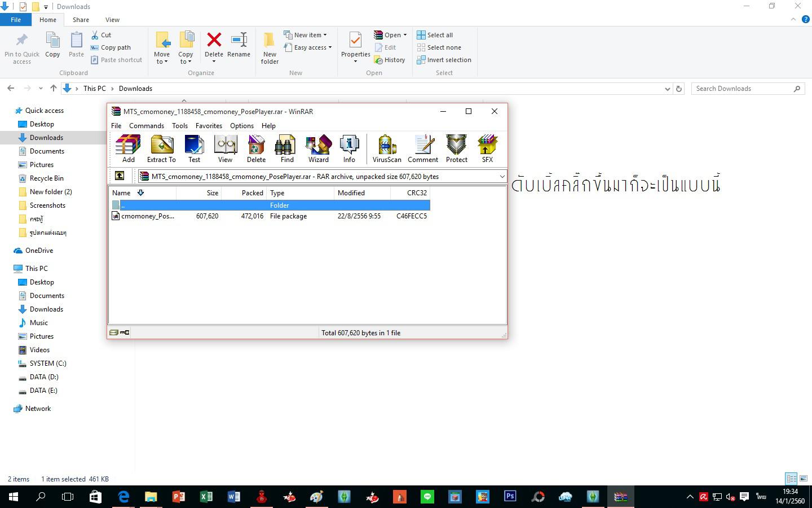The image size is (812, 508).
Task: Click Invert selection in Explorer ribbon
Action: (444, 60)
